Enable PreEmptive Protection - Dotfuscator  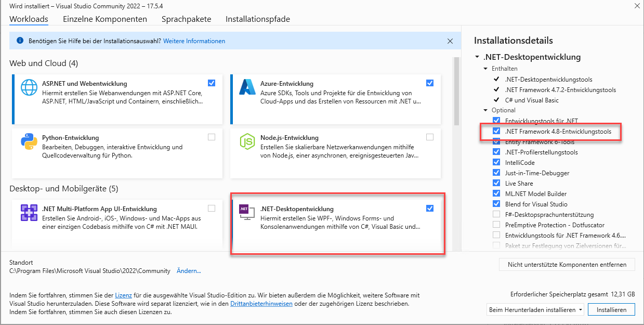[496, 225]
